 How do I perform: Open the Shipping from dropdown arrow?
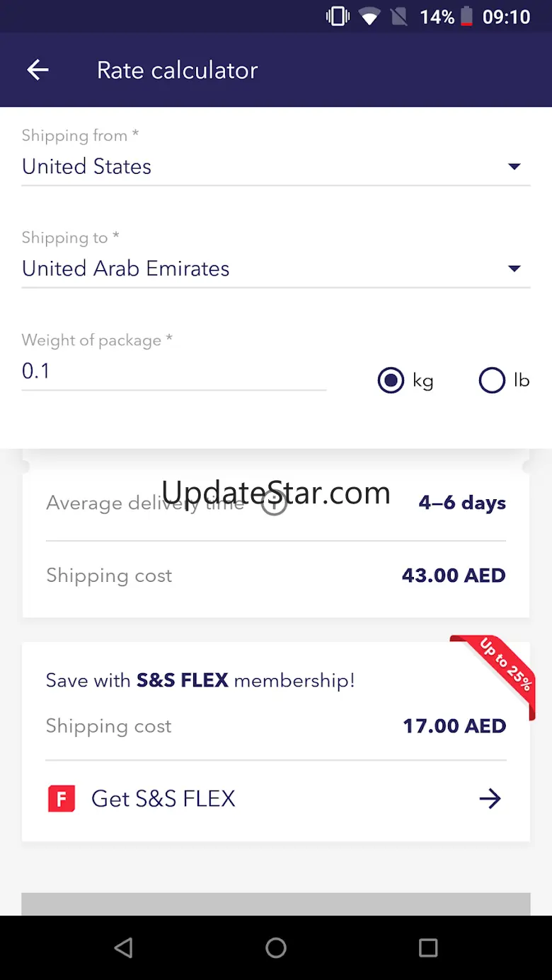[x=514, y=167]
